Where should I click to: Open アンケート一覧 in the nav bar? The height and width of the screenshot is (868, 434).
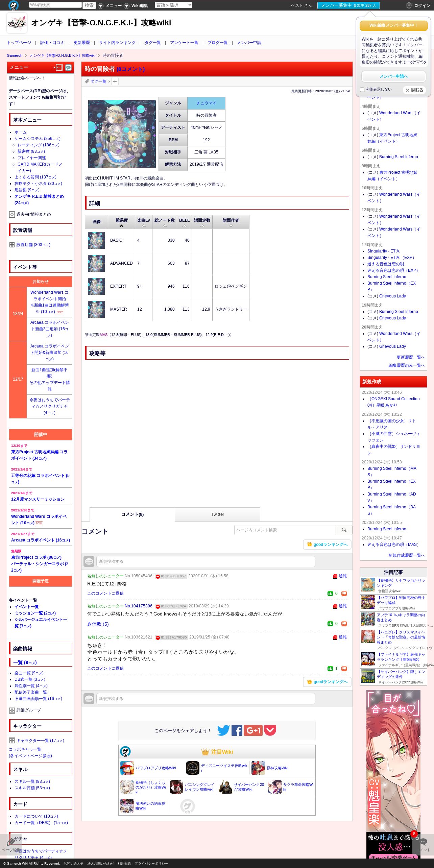click(x=184, y=43)
